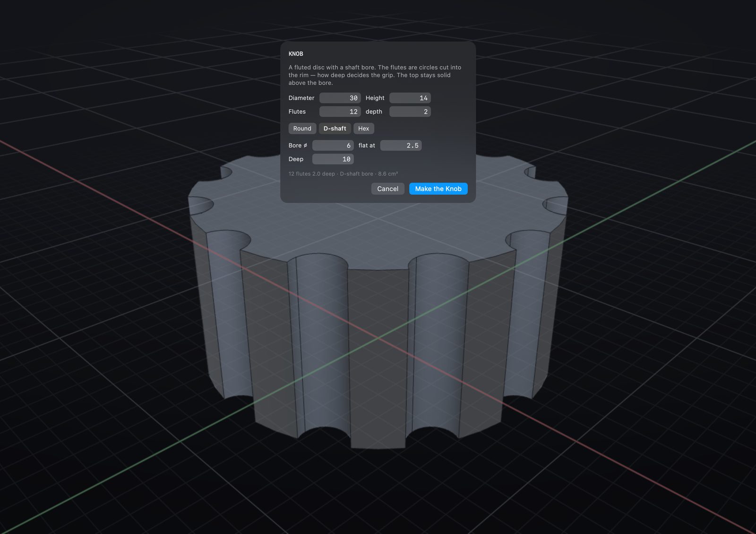756x534 pixels.
Task: Click the '12 flutes 2.0 deep' summary line
Action: [x=343, y=174]
